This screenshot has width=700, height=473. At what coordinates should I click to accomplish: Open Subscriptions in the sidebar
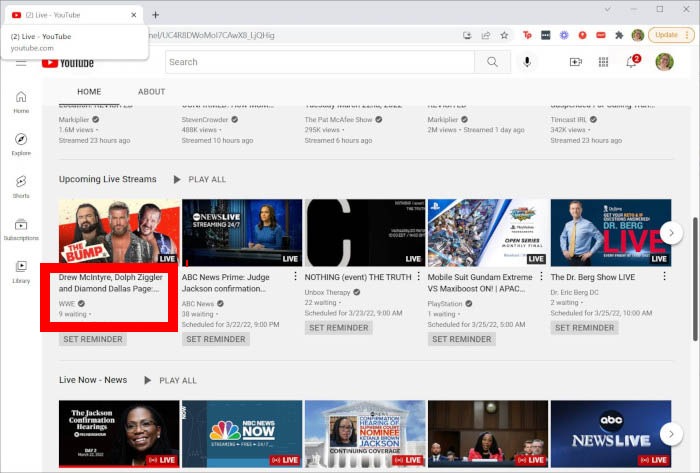(x=21, y=229)
